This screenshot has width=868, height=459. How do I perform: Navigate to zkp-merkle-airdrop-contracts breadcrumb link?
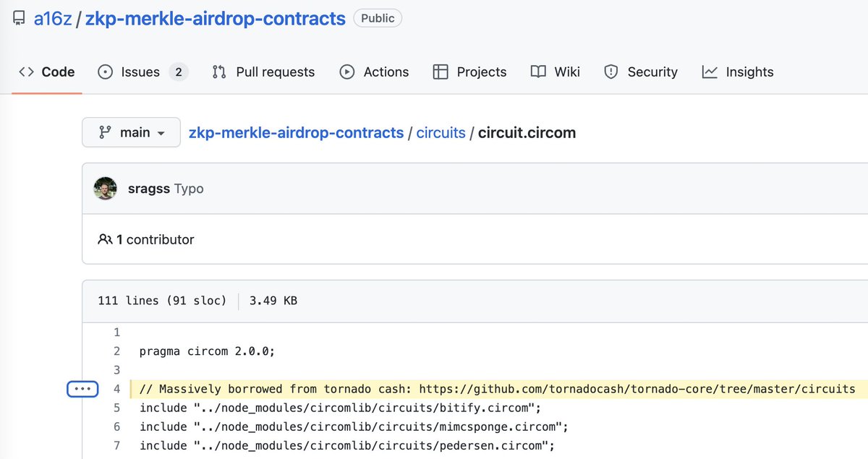pyautogui.click(x=296, y=133)
